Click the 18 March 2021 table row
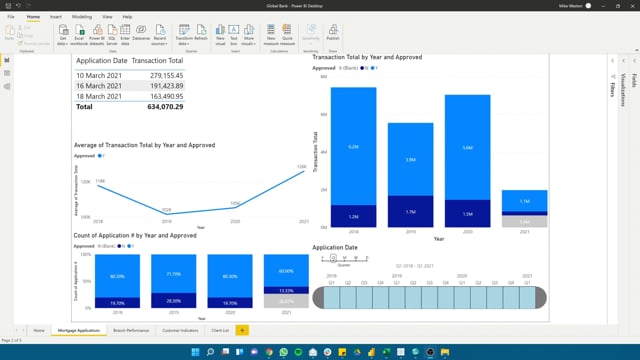This screenshot has height=360, width=640. [x=129, y=96]
